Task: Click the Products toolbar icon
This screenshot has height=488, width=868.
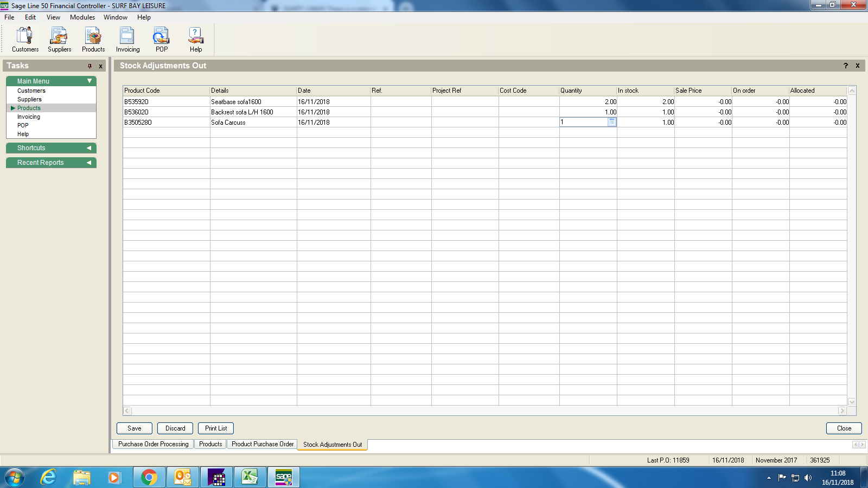Action: pyautogui.click(x=93, y=40)
